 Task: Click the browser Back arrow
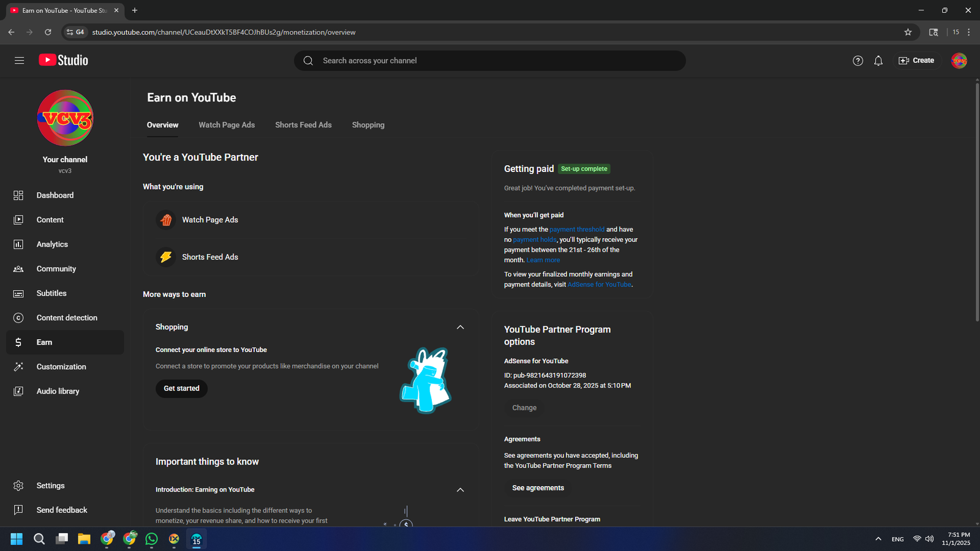pyautogui.click(x=11, y=32)
